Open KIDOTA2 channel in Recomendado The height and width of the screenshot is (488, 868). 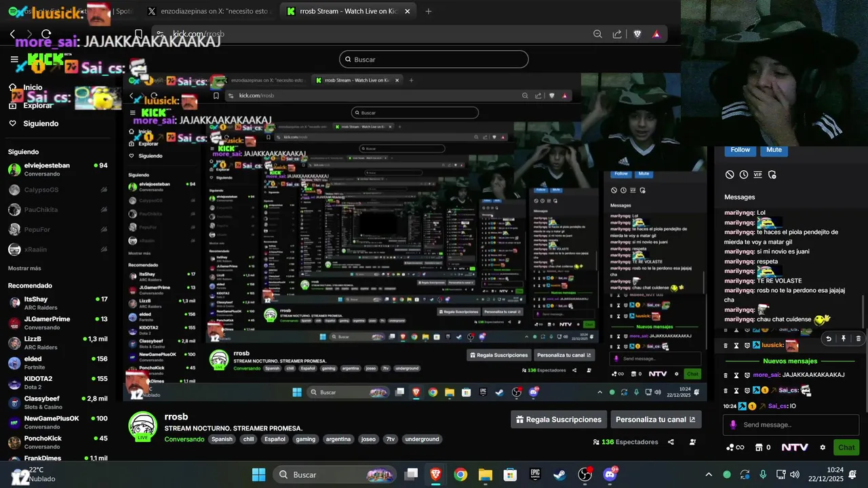58,383
